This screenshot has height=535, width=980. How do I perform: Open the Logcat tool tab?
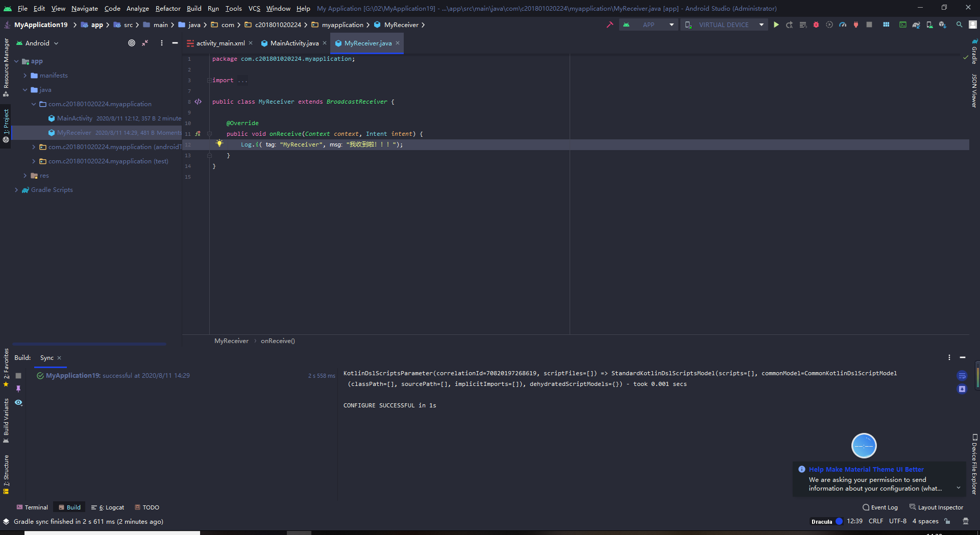tap(108, 507)
